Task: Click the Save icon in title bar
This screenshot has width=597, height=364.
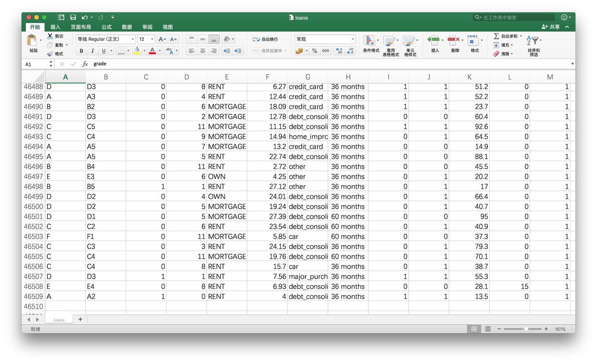Action: pyautogui.click(x=73, y=17)
